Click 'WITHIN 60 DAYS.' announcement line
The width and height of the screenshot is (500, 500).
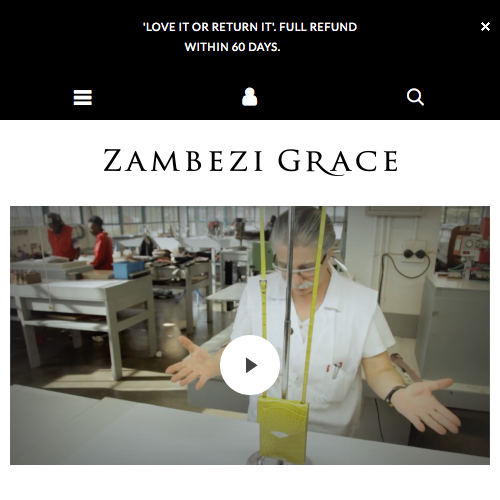[232, 47]
